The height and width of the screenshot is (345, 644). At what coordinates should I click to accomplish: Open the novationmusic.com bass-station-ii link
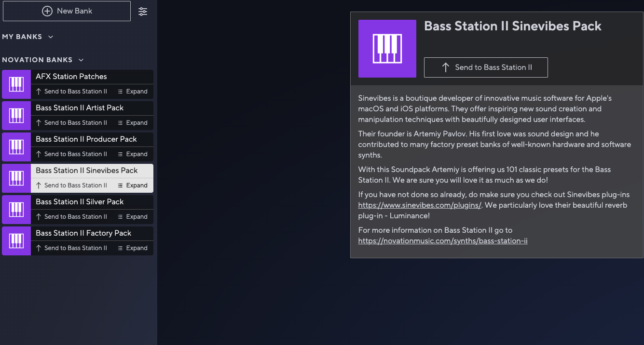tap(443, 241)
